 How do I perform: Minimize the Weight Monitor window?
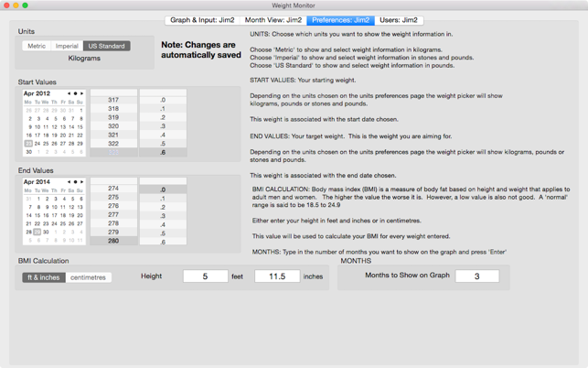(x=16, y=5)
